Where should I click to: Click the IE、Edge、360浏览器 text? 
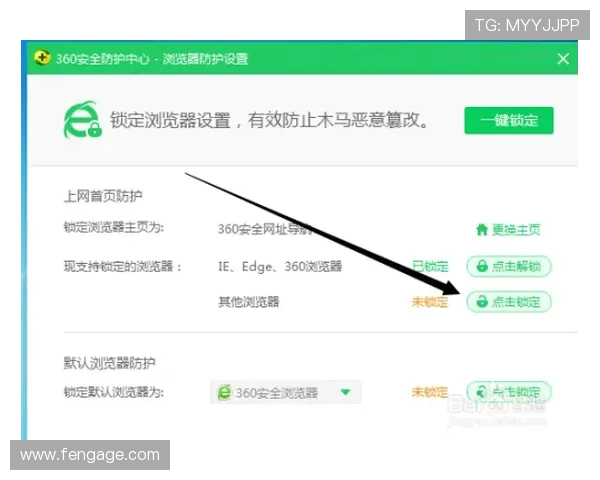280,266
